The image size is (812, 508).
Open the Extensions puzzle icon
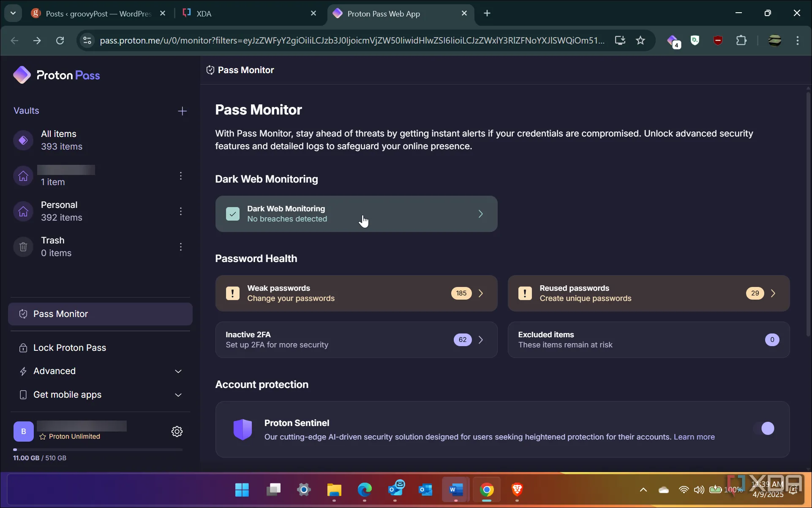click(741, 41)
